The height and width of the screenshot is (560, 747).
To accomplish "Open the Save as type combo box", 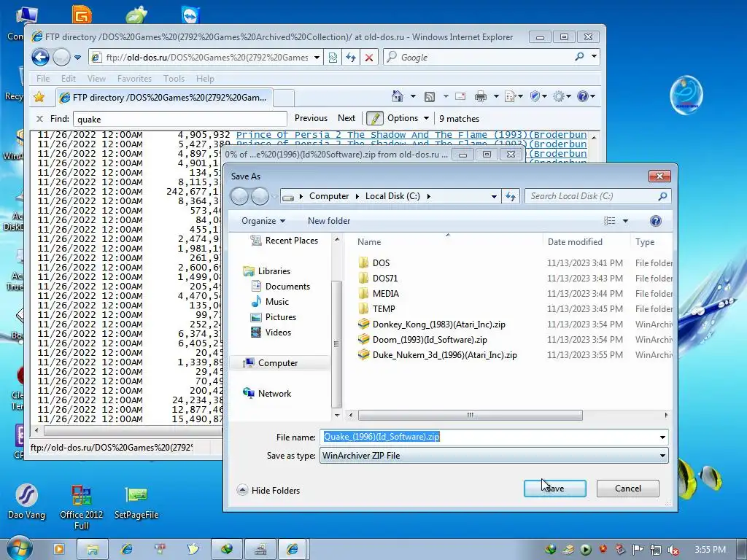I will 494,456.
